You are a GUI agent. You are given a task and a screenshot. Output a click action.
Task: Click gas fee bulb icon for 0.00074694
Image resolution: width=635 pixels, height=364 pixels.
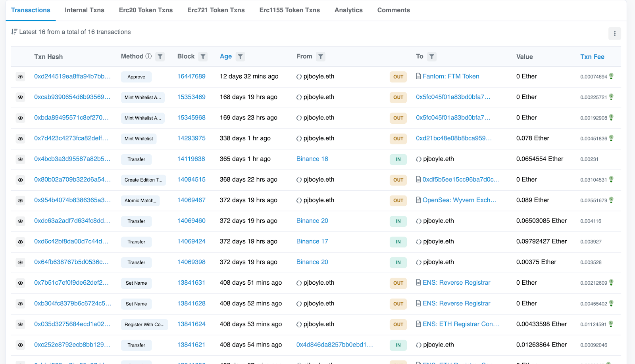611,76
